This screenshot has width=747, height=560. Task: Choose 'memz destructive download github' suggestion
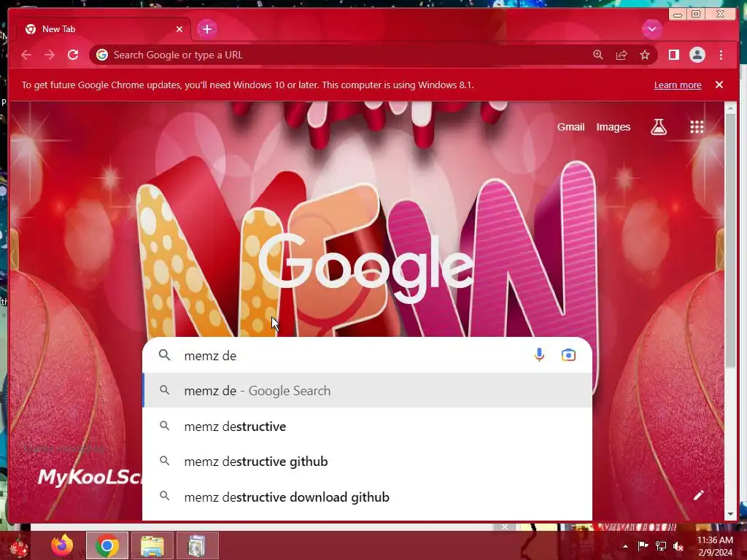pos(368,497)
